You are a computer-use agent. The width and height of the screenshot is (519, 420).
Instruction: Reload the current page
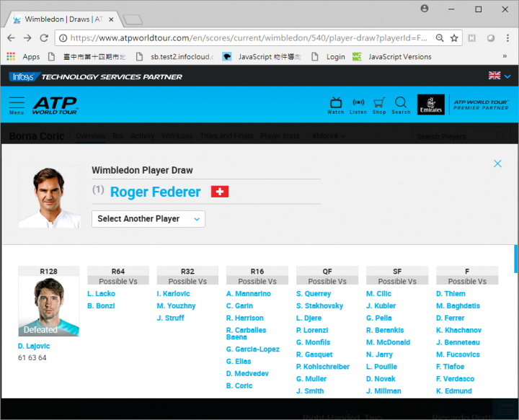coord(44,38)
